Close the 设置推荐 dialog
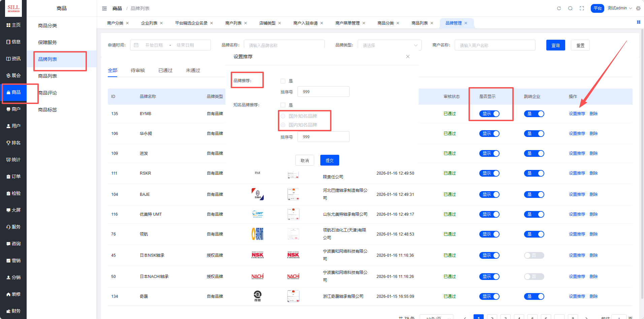The image size is (644, 319). [408, 57]
